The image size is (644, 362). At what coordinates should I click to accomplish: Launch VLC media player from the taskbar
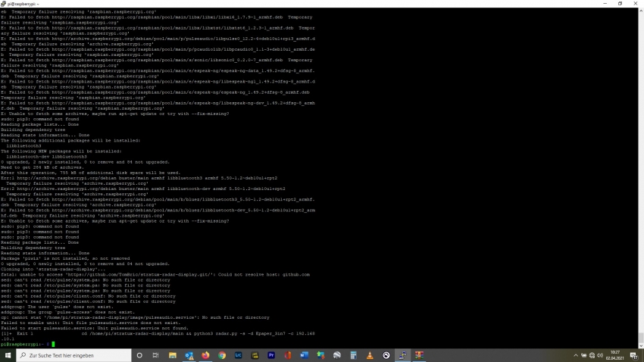pyautogui.click(x=370, y=355)
